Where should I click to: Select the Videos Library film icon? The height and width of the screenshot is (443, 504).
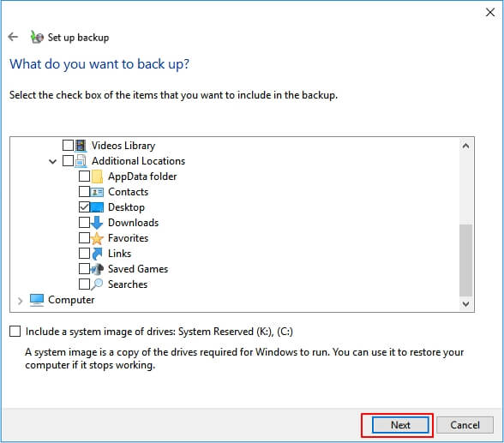81,145
